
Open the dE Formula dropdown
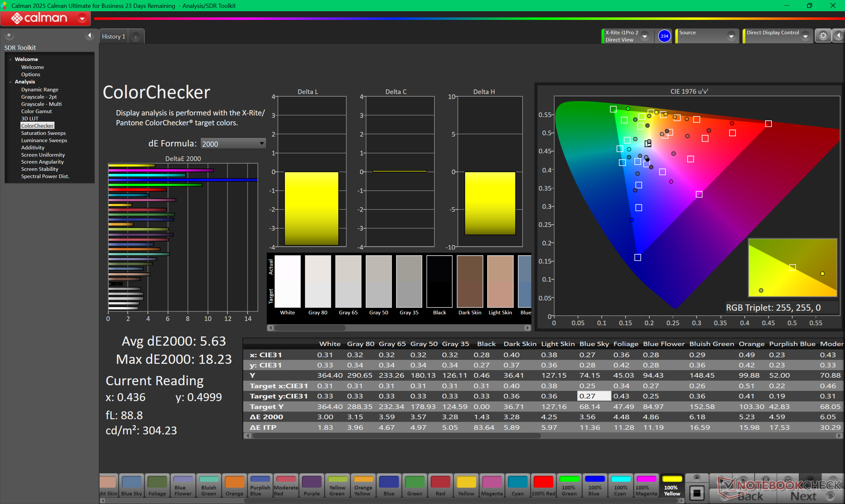click(x=233, y=144)
